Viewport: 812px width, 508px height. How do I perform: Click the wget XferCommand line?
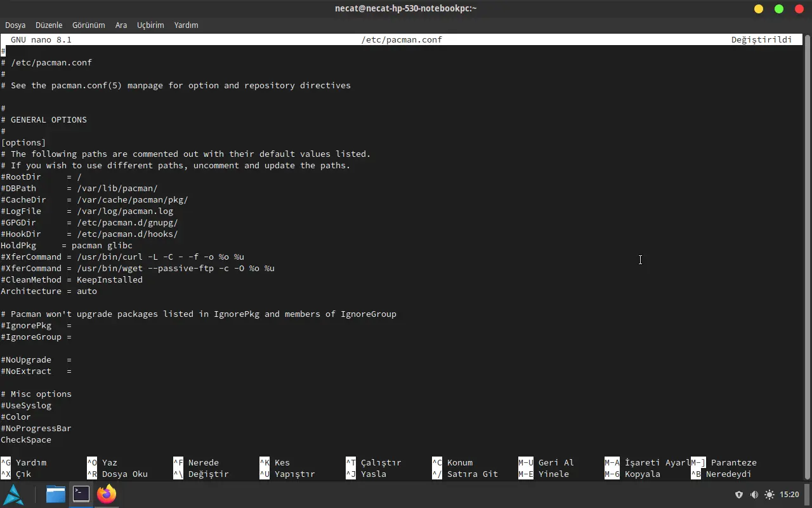coord(138,268)
